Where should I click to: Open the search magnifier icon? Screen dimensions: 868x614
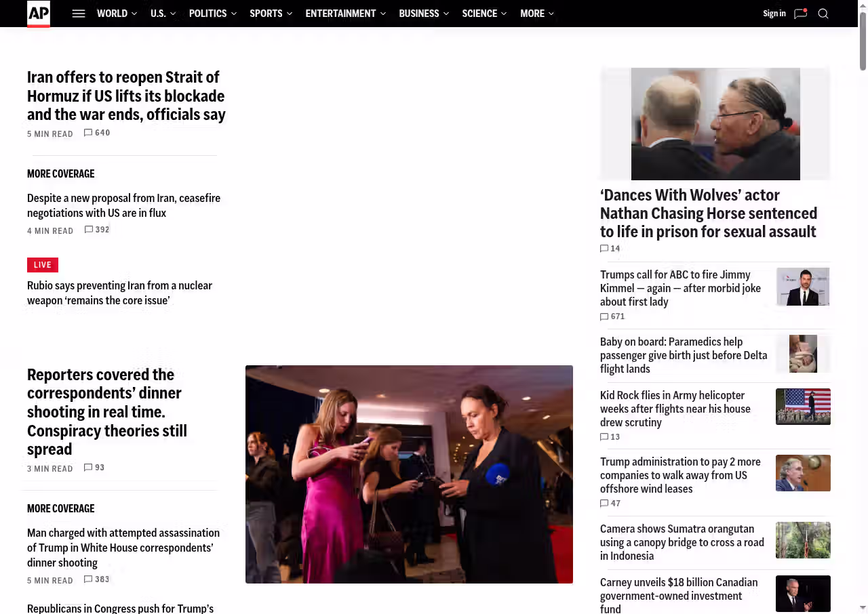(x=823, y=14)
